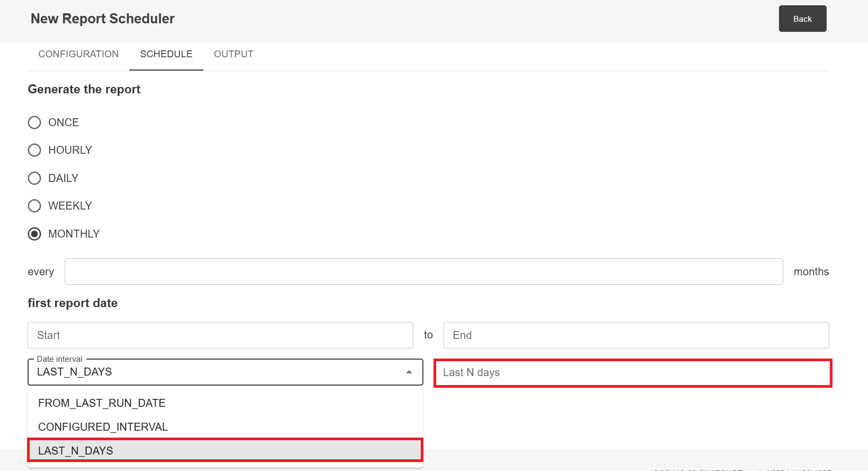
Task: Toggle the MONTHLY radio button
Action: (x=34, y=234)
